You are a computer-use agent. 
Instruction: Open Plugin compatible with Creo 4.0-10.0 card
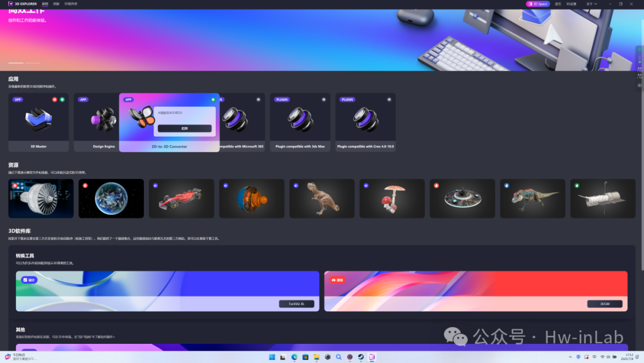tap(366, 122)
